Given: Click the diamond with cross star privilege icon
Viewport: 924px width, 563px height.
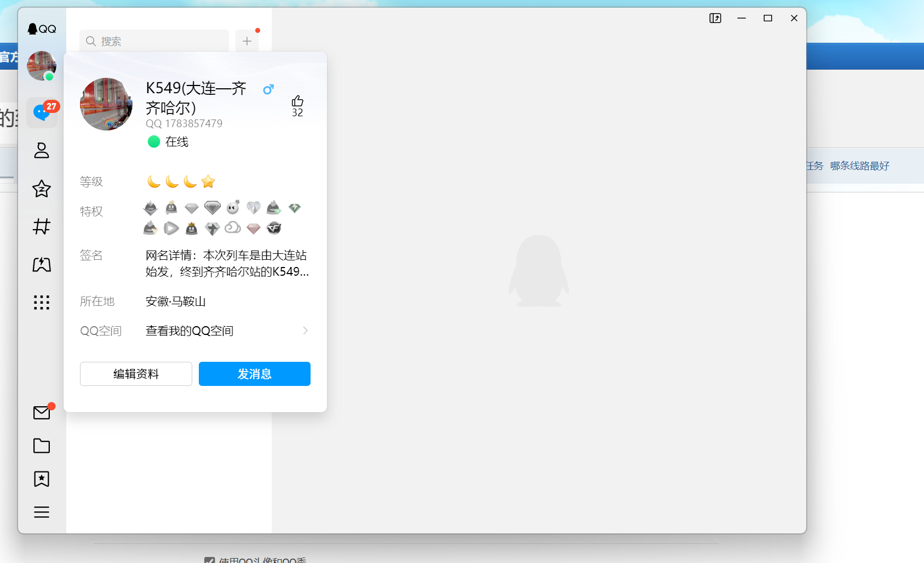Looking at the screenshot, I should (x=212, y=229).
